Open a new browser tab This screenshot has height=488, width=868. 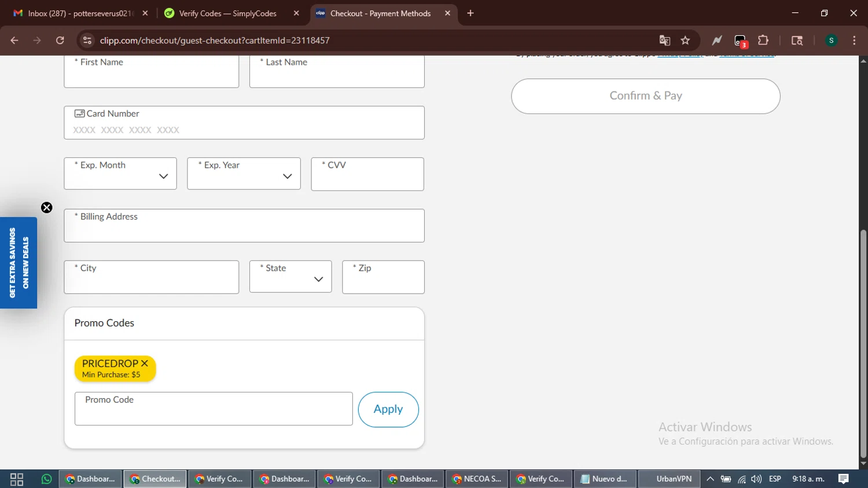tap(470, 13)
